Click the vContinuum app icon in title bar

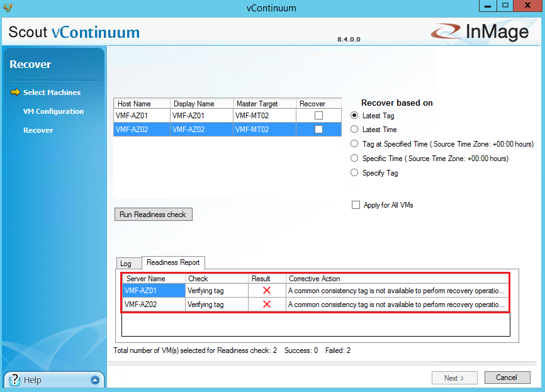pyautogui.click(x=7, y=8)
